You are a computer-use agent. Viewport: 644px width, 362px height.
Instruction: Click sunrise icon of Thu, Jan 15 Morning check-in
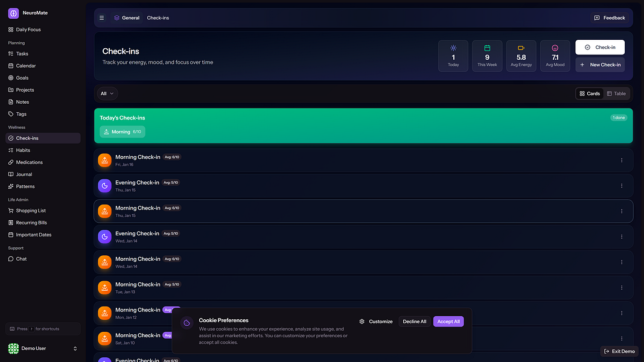105,211
